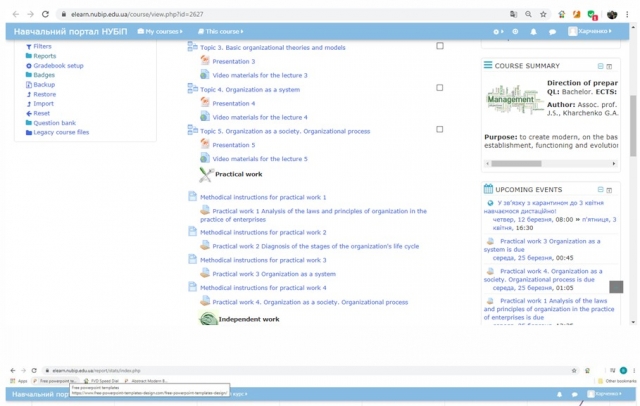
Task: Tick the Topic 5 completion checkbox
Action: tap(440, 129)
